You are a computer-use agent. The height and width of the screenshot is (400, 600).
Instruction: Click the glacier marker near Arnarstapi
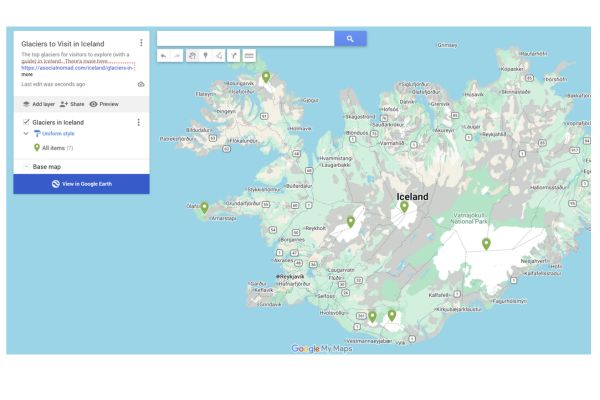(x=204, y=208)
